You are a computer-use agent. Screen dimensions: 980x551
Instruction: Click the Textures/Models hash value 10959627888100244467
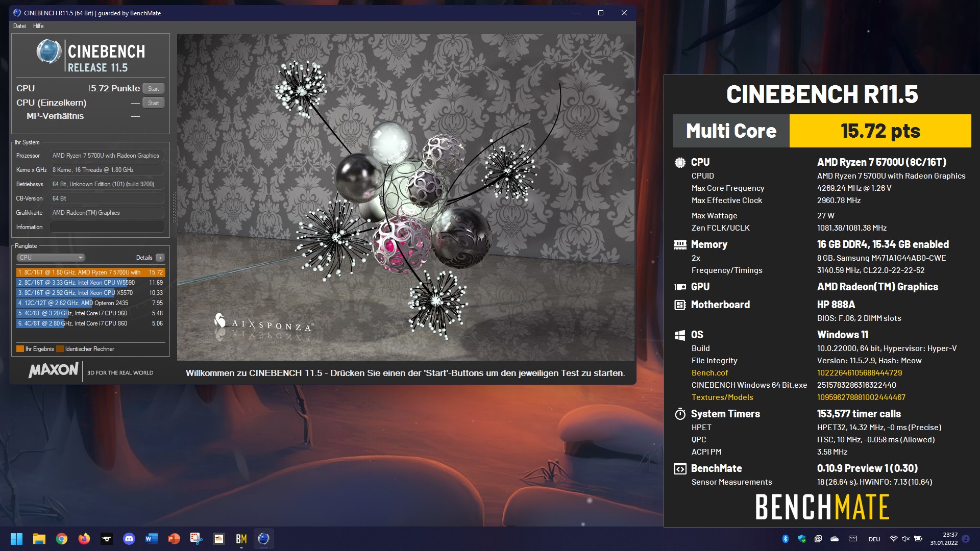point(861,397)
